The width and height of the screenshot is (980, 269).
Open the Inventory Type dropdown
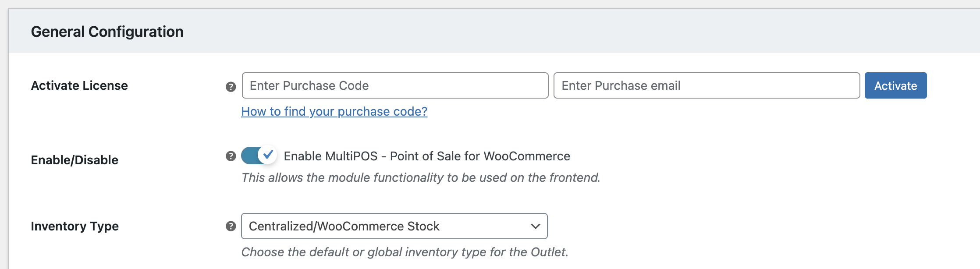(x=394, y=226)
